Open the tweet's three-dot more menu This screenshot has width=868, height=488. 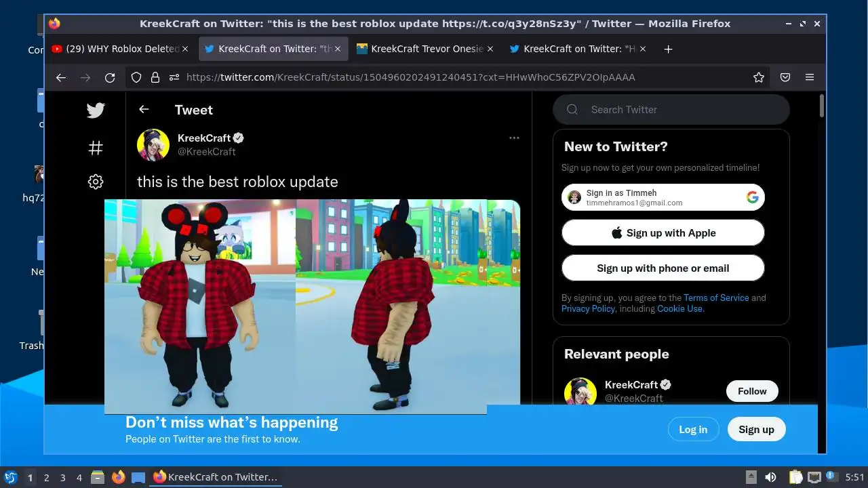point(514,138)
